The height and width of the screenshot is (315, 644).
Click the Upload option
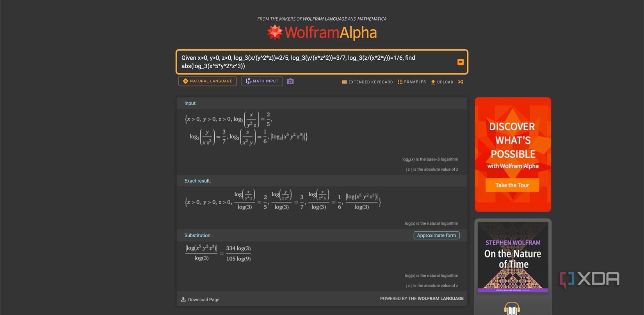pyautogui.click(x=442, y=82)
